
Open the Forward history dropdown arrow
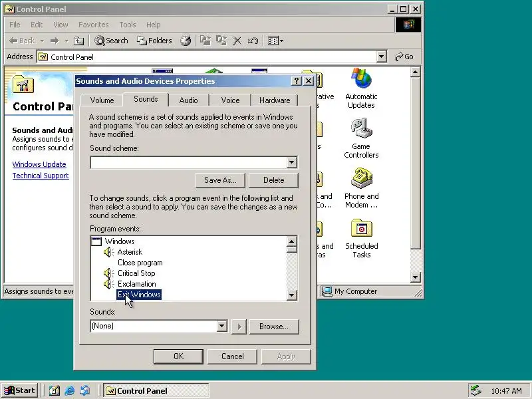(66, 41)
